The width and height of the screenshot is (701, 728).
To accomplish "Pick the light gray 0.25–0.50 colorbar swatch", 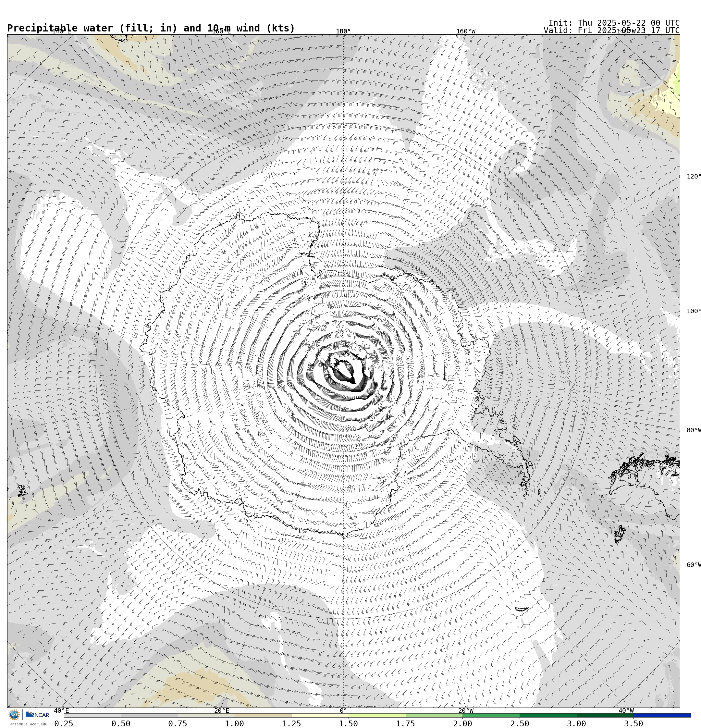I will [x=92, y=715].
